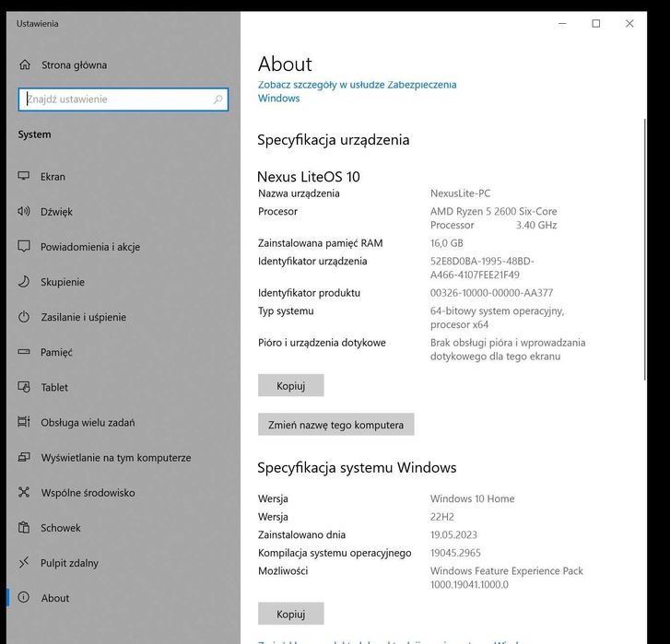670x644 pixels.
Task: Click the About info icon
Action: (x=24, y=597)
